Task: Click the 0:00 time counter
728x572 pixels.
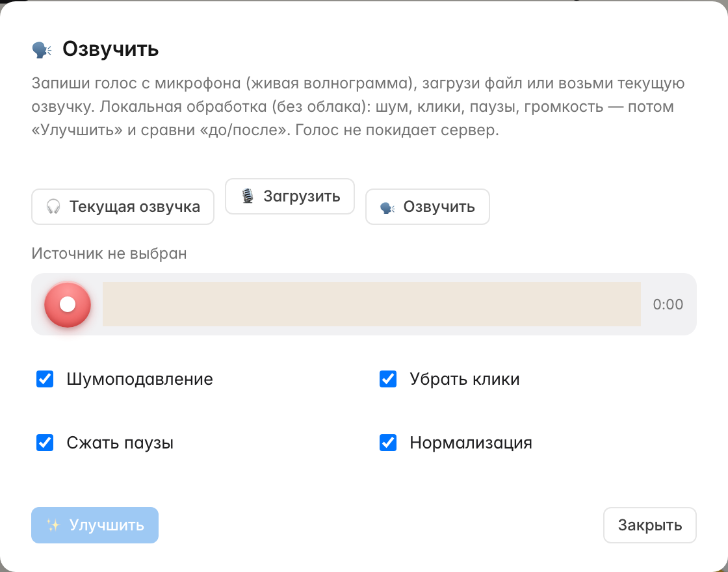Action: point(668,305)
